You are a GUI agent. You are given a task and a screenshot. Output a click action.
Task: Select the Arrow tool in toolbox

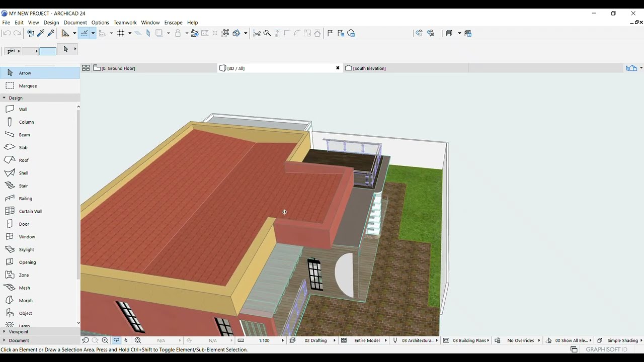[x=40, y=73]
